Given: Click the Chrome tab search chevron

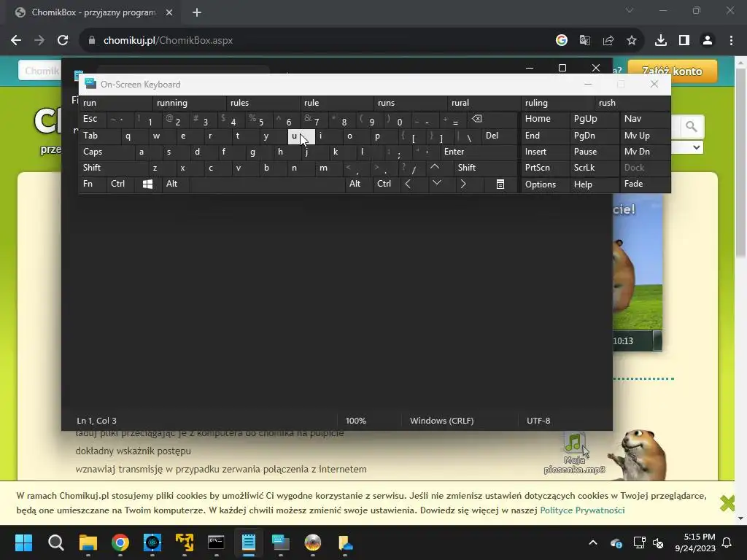Looking at the screenshot, I should pos(630,10).
